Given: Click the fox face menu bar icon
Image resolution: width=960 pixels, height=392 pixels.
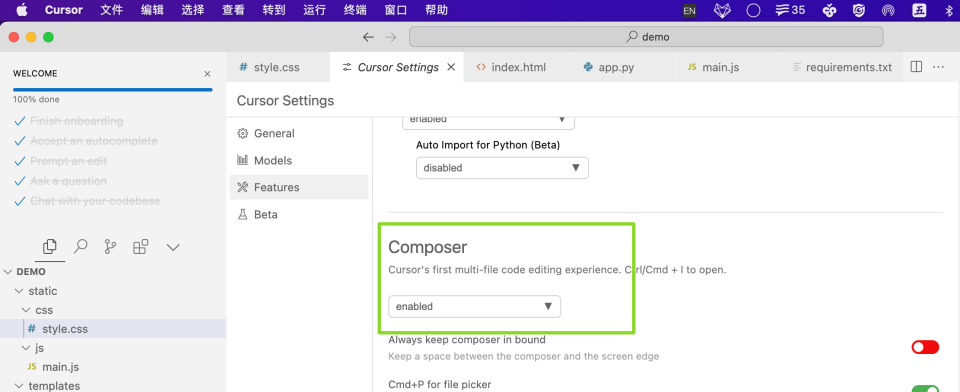Looking at the screenshot, I should click(722, 10).
